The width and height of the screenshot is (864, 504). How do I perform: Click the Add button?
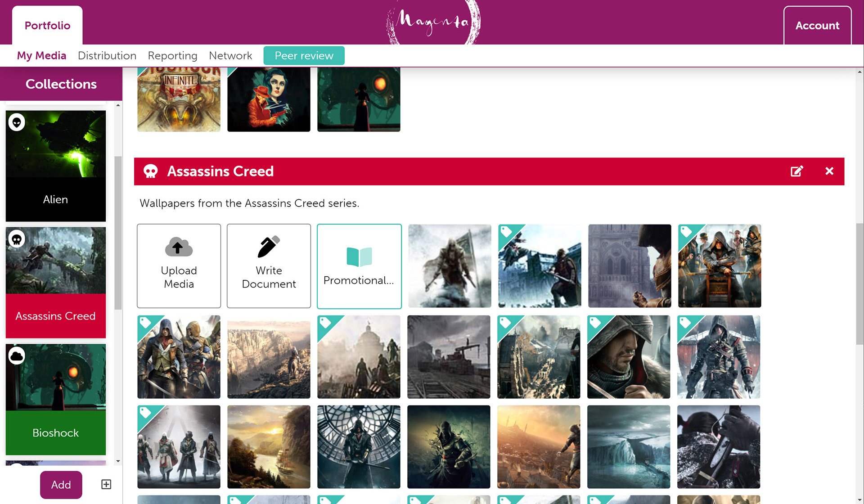(61, 485)
